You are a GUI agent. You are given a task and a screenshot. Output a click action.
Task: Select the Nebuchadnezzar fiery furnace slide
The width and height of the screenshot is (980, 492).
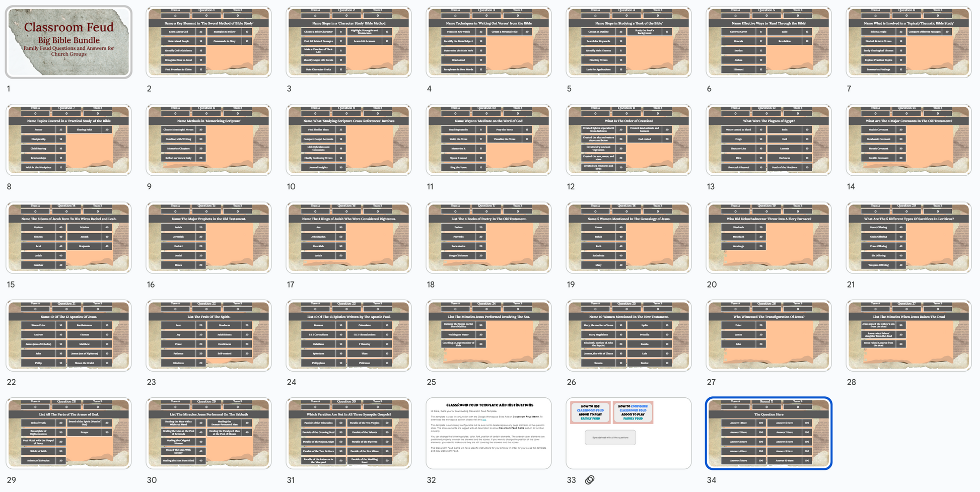[768, 238]
